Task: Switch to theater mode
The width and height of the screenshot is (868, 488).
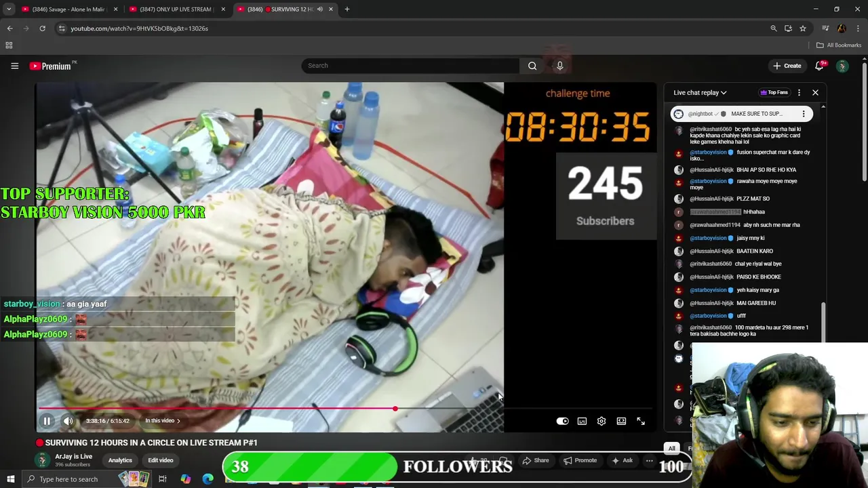Action: (x=621, y=421)
